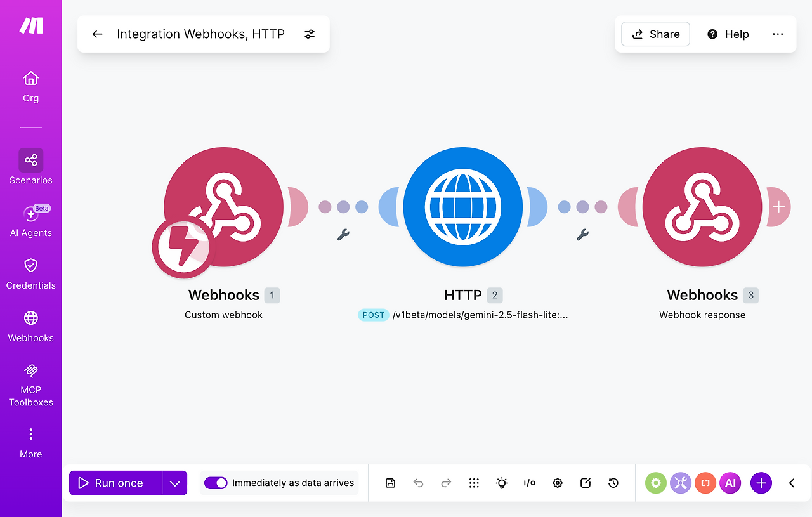The image size is (812, 517).
Task: Select the Custom webhook trigger module
Action: tap(223, 207)
